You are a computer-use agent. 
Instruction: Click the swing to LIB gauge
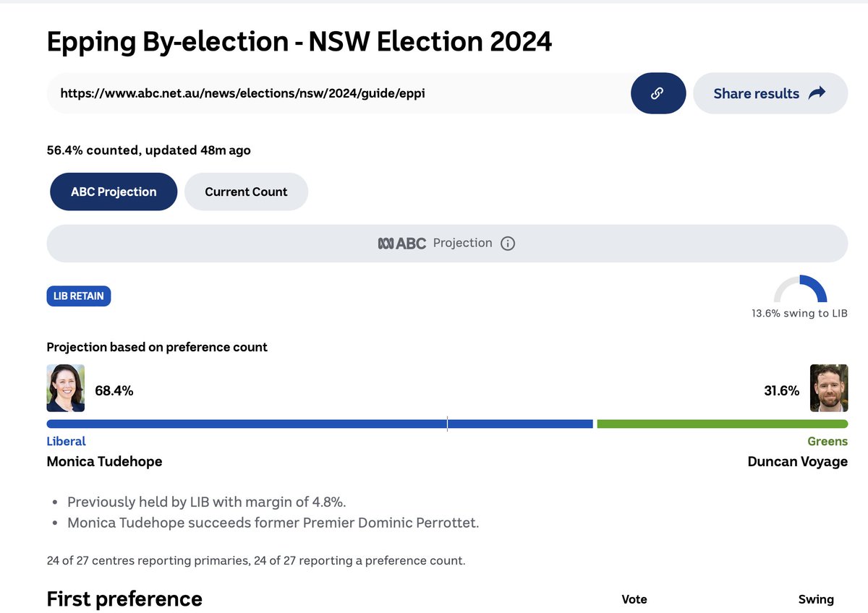[800, 288]
